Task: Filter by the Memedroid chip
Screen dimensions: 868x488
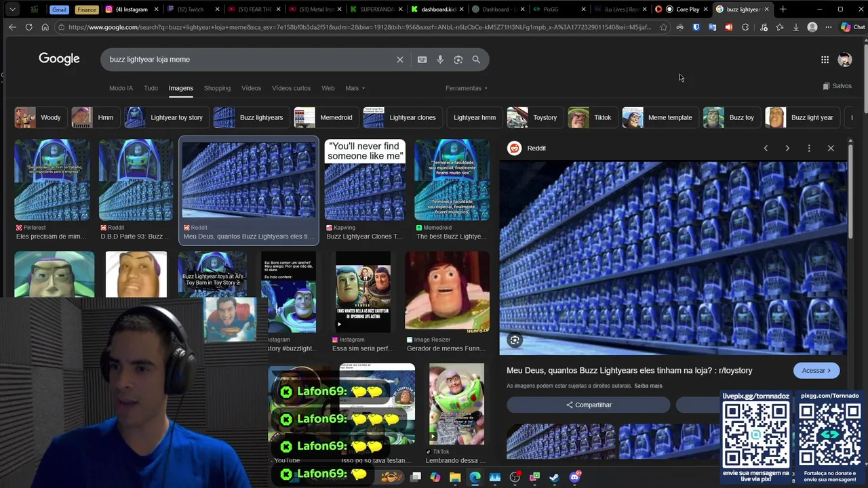Action: (325, 117)
